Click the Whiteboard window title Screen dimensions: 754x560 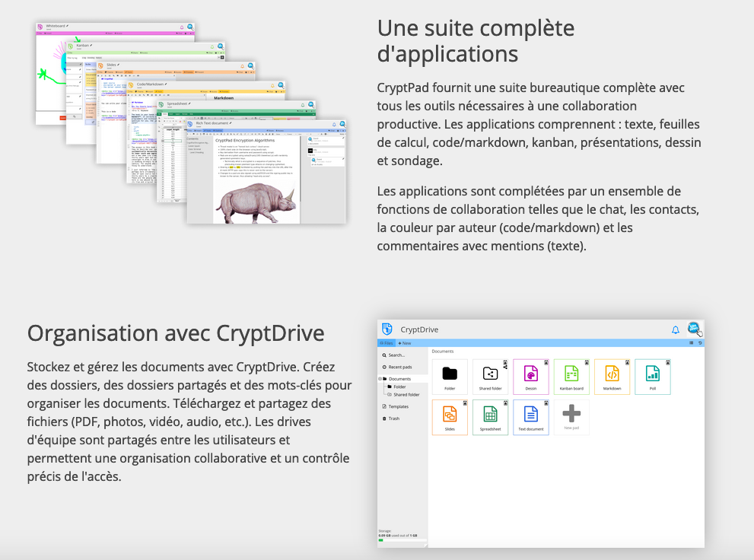pos(57,26)
